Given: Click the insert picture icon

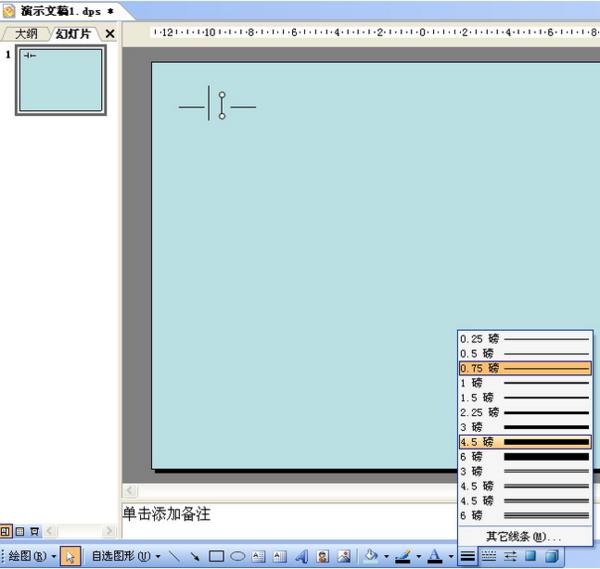Looking at the screenshot, I should click(344, 556).
